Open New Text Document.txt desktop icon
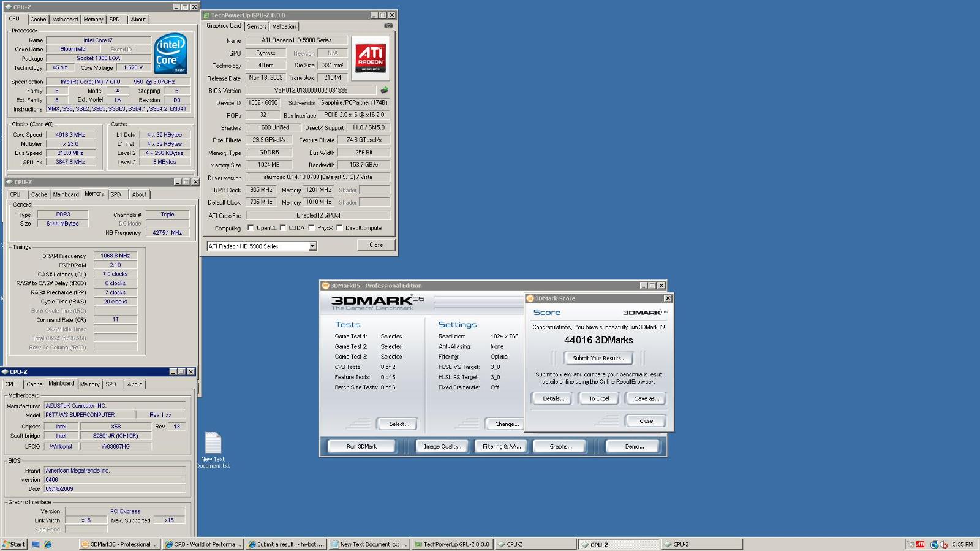Screen dimensions: 980x551 [213, 450]
